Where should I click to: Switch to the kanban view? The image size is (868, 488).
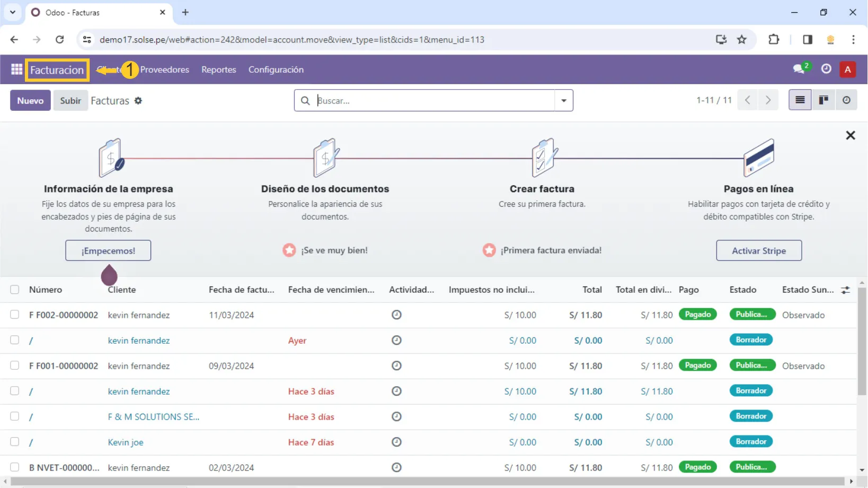(823, 100)
